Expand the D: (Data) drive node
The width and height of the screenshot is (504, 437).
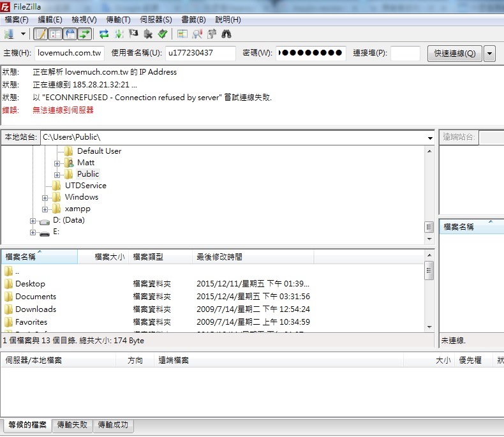(33, 221)
